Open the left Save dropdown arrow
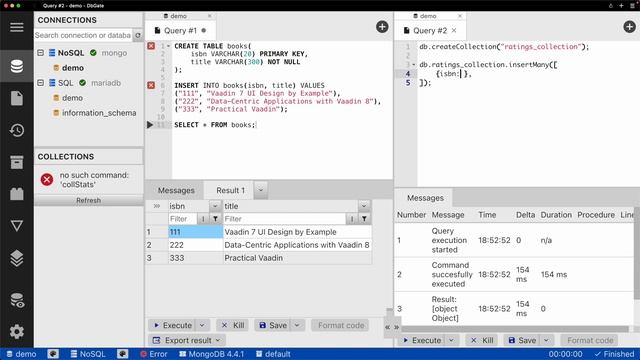 coord(297,325)
